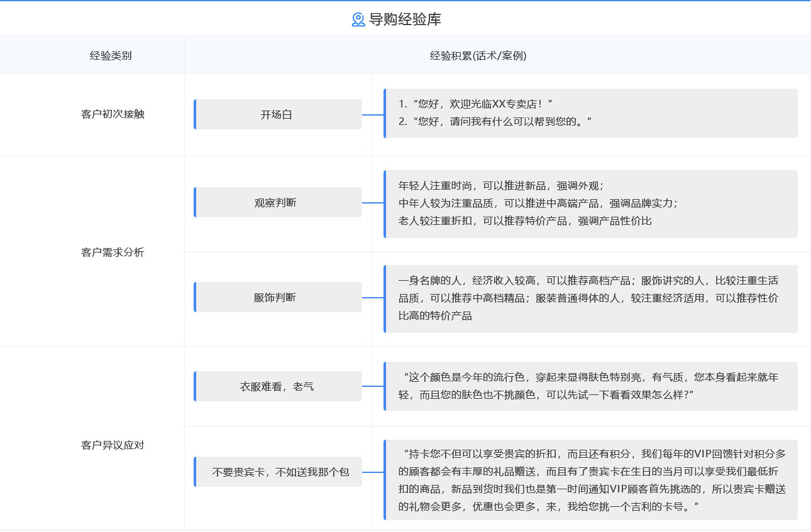The width and height of the screenshot is (811, 532).
Task: Click the 客户初次接触 category cell
Action: [113, 114]
